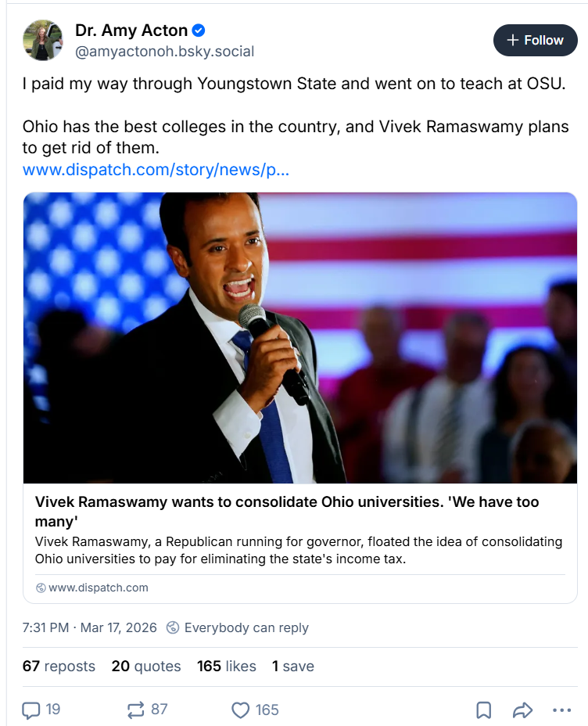Click the 7:31 PM Mar 17, 2026 timestamp
This screenshot has height=726, width=588.
pyautogui.click(x=90, y=627)
